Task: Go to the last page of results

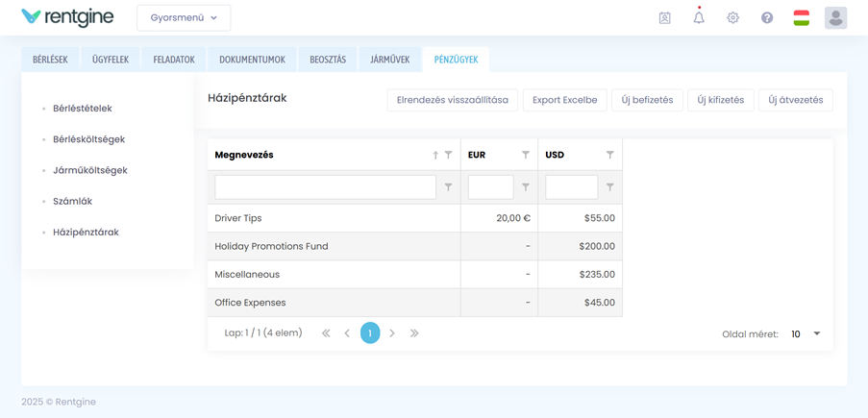Action: (414, 333)
